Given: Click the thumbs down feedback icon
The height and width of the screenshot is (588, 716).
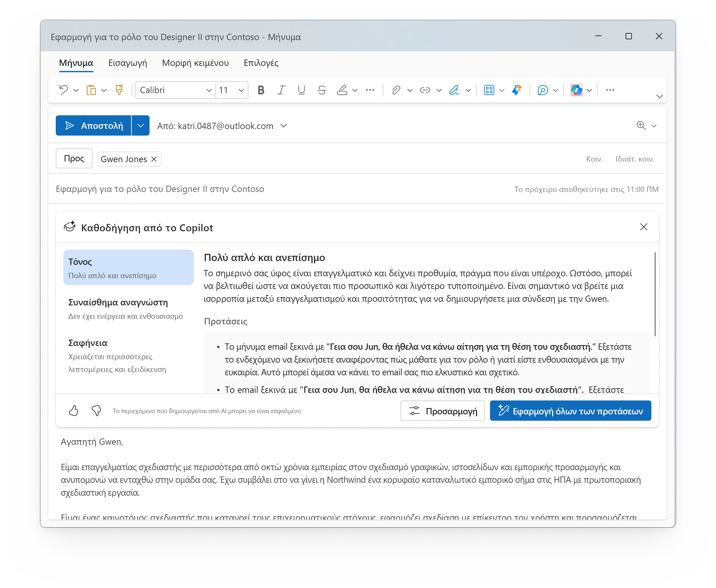Looking at the screenshot, I should 97,411.
